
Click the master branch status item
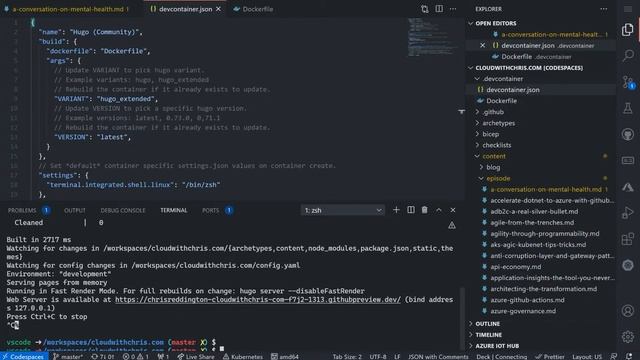click(68, 356)
